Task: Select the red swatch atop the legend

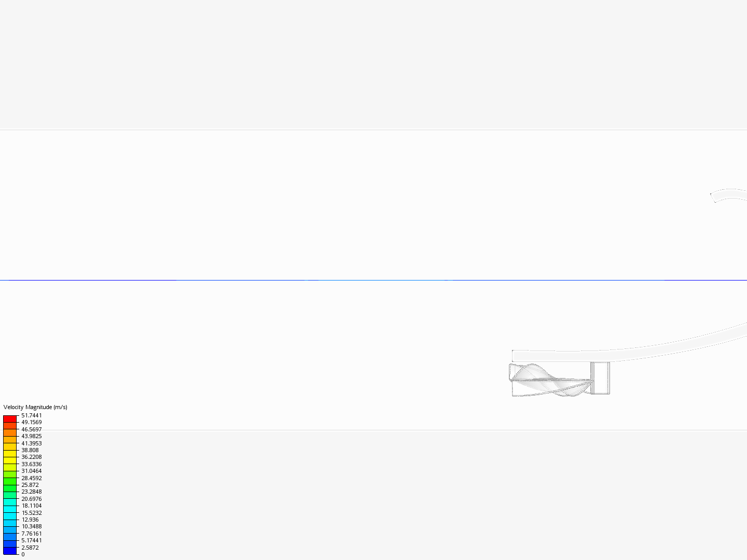Action: point(10,418)
